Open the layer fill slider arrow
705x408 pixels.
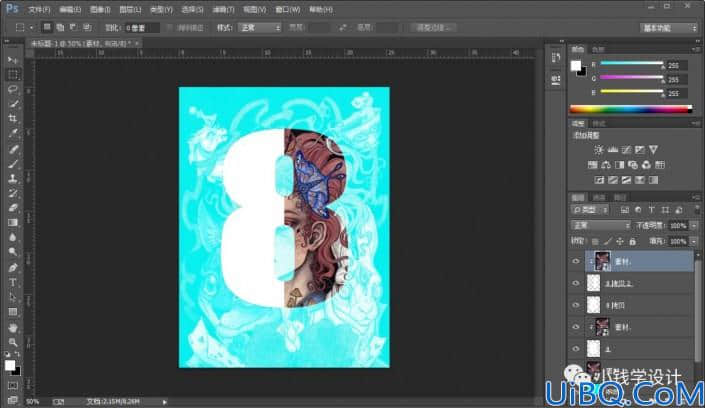tap(694, 242)
